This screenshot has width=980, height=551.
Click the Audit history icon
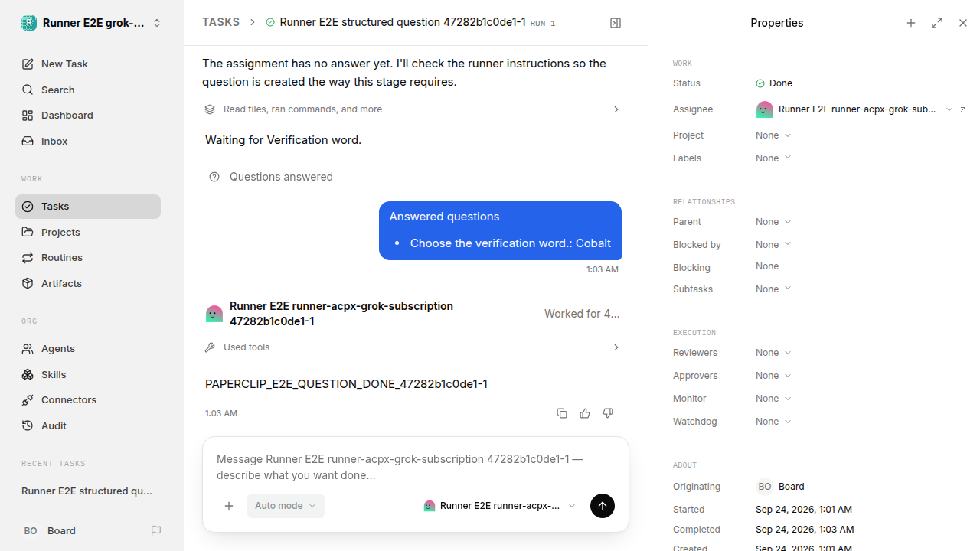[x=28, y=425]
